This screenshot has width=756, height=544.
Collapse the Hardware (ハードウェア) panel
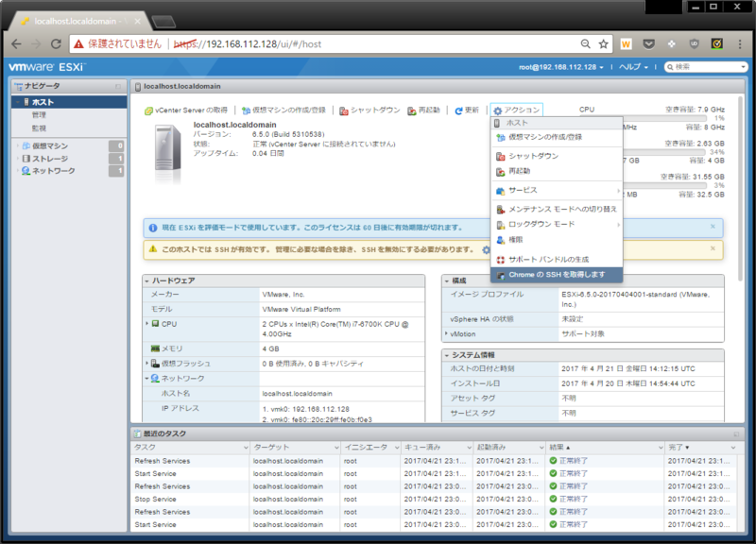[x=146, y=280]
